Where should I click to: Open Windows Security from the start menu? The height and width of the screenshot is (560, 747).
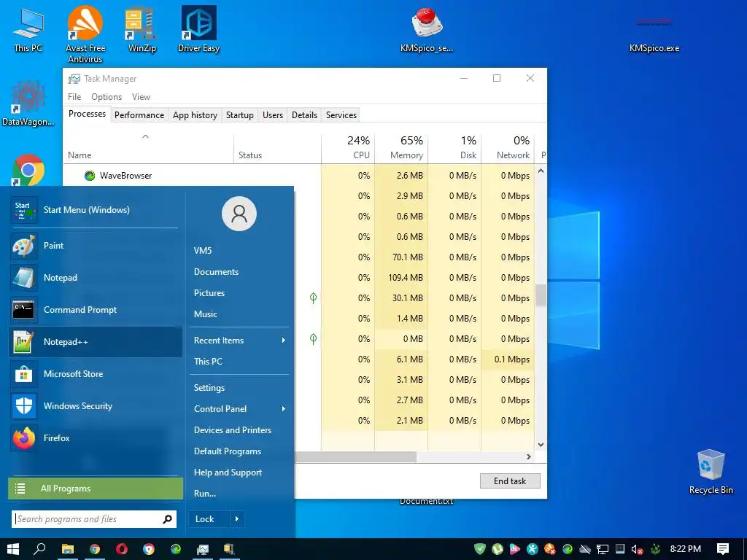[96, 405]
